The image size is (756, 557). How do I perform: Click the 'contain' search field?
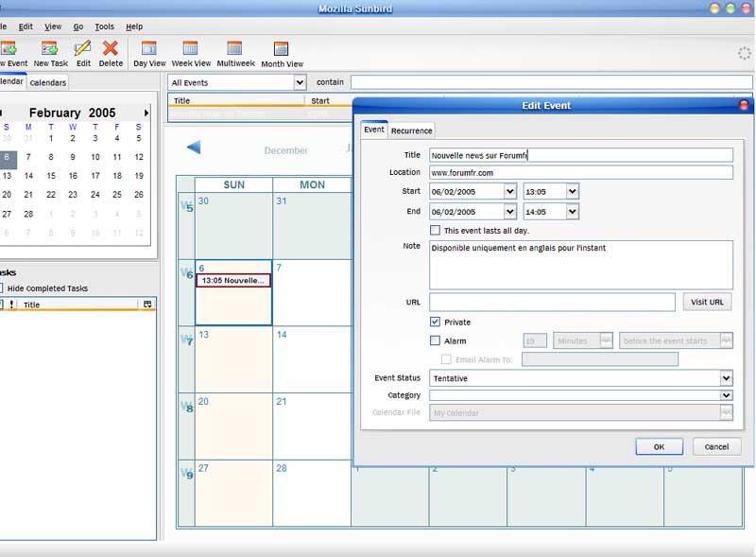(552, 82)
